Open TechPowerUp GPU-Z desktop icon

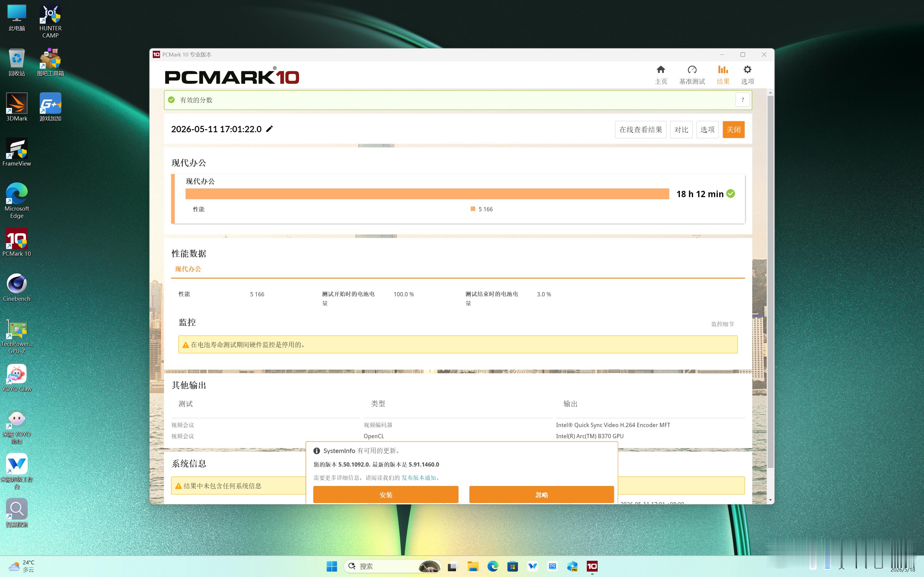pyautogui.click(x=17, y=336)
